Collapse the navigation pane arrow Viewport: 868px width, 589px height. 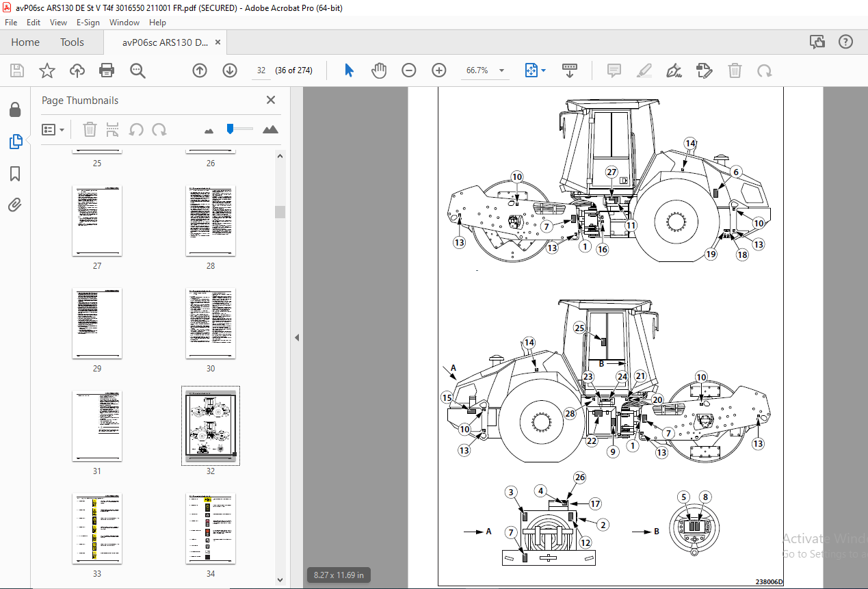[297, 337]
